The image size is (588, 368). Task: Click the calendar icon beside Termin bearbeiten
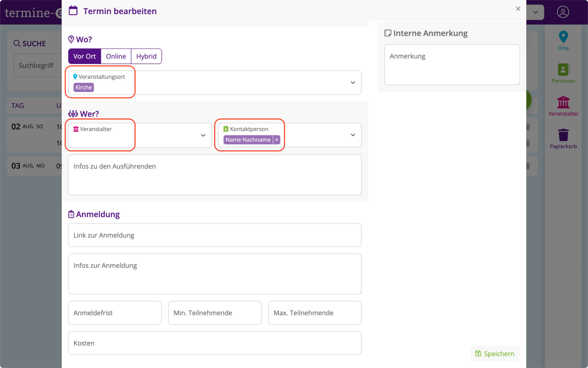click(x=73, y=11)
